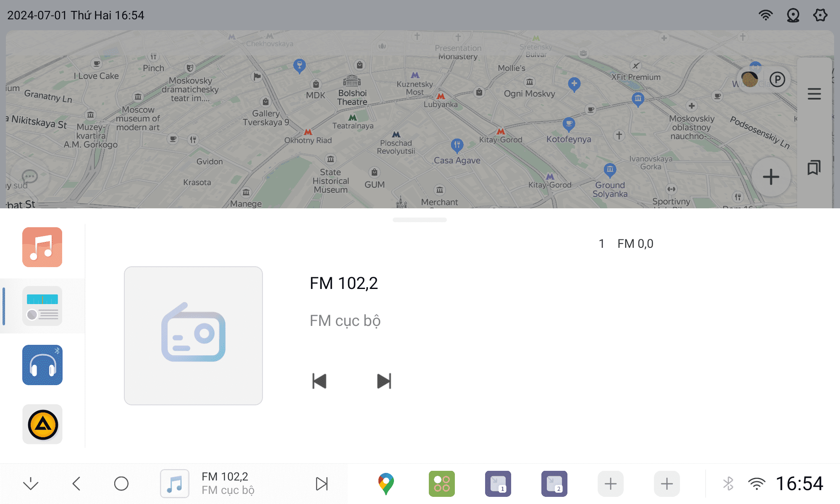Open split-screen shortcut number 1
840x504 pixels.
point(498,483)
